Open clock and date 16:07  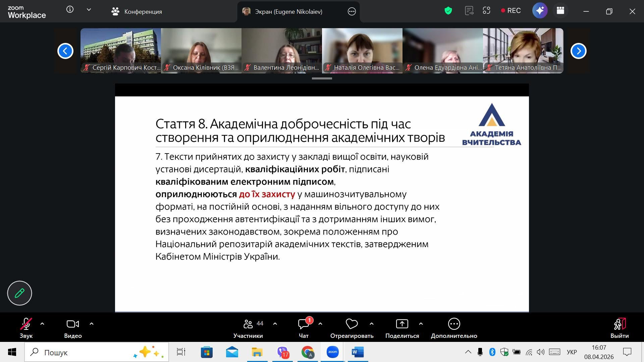[599, 352]
